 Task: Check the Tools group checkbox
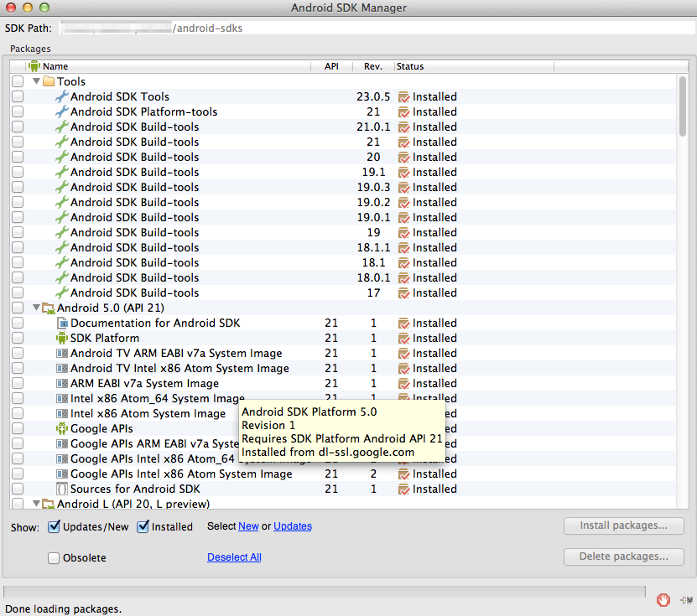tap(18, 81)
